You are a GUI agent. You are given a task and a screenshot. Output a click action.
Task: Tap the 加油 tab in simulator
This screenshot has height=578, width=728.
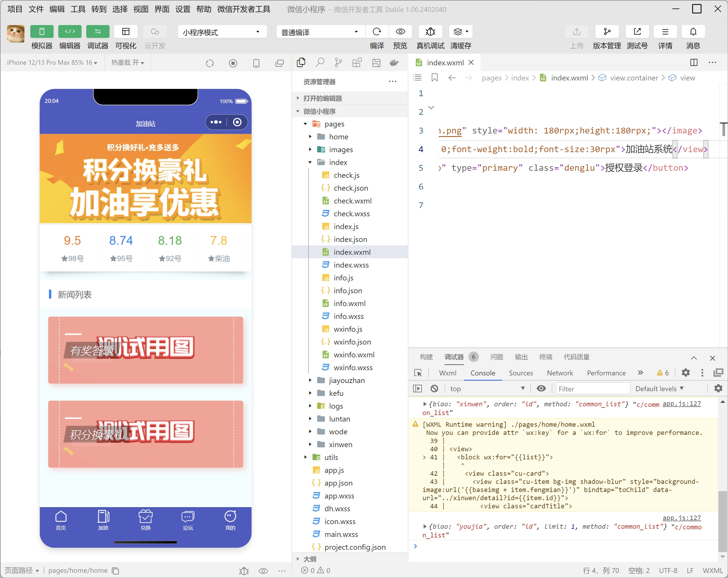tap(103, 521)
